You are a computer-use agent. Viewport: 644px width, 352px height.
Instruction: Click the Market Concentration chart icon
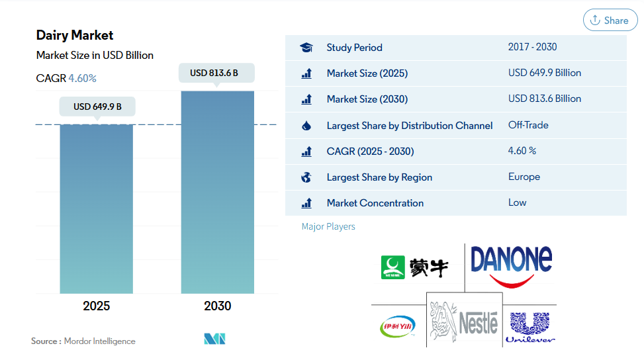tap(306, 203)
